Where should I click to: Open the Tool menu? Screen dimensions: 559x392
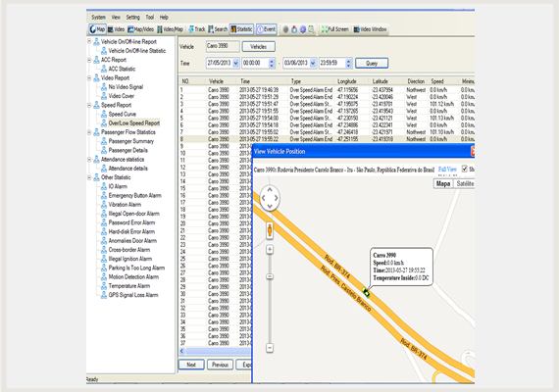click(150, 17)
